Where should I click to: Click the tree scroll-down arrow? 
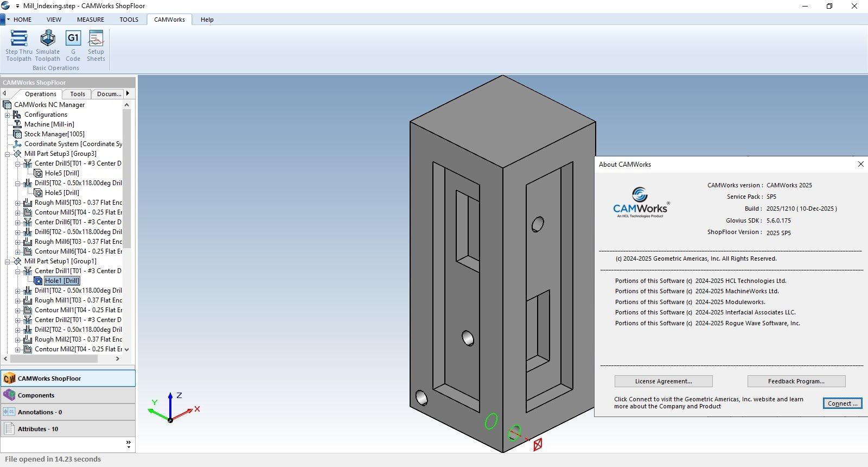(x=127, y=349)
